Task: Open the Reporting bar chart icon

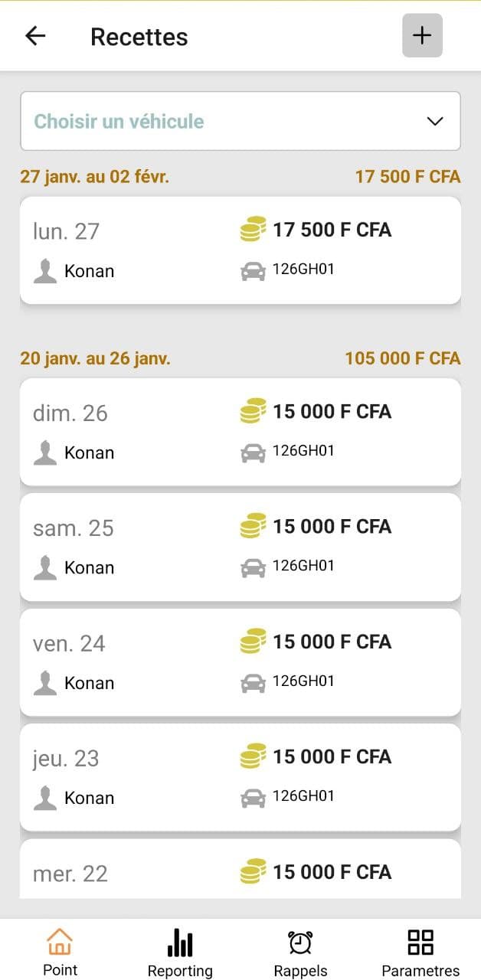Action: coord(180,940)
